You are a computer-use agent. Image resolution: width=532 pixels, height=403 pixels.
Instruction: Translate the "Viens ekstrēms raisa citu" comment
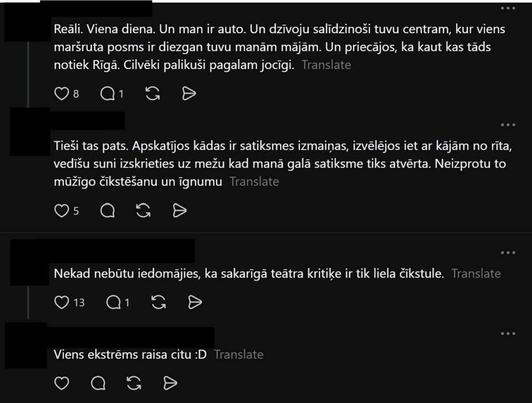point(238,355)
